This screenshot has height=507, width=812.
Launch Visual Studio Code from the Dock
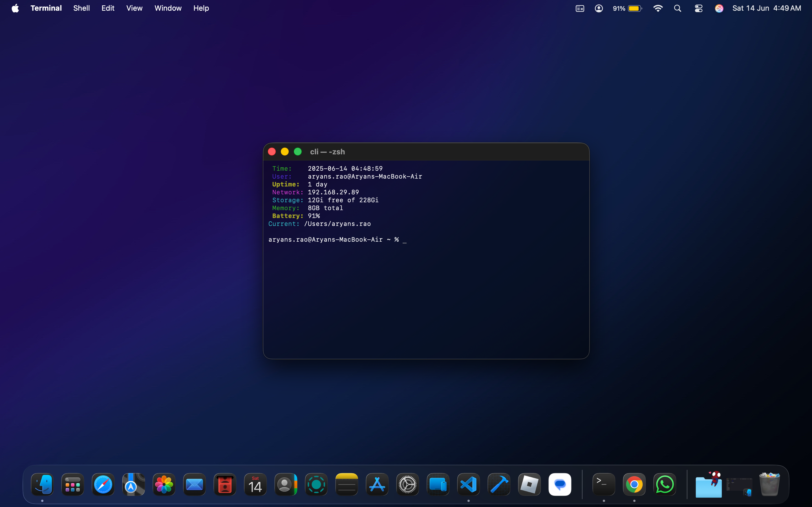(468, 484)
